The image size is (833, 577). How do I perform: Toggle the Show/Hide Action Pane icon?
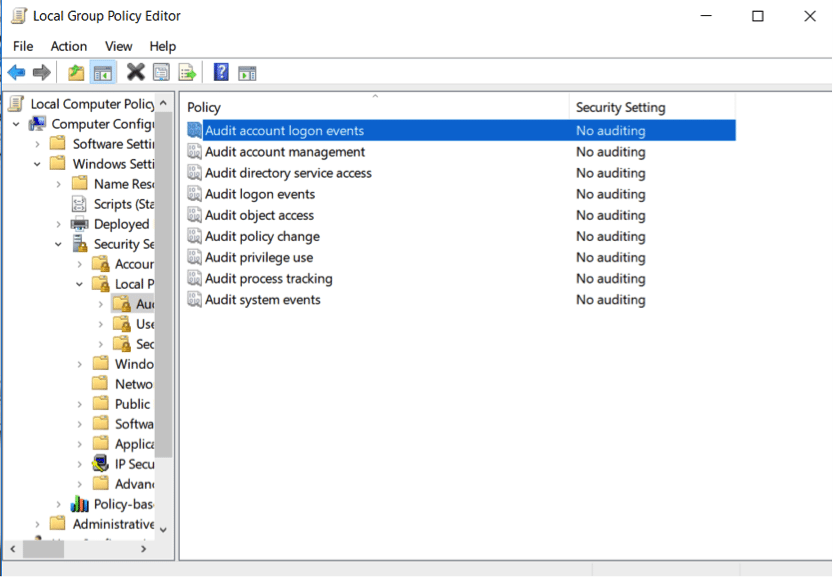coord(247,72)
